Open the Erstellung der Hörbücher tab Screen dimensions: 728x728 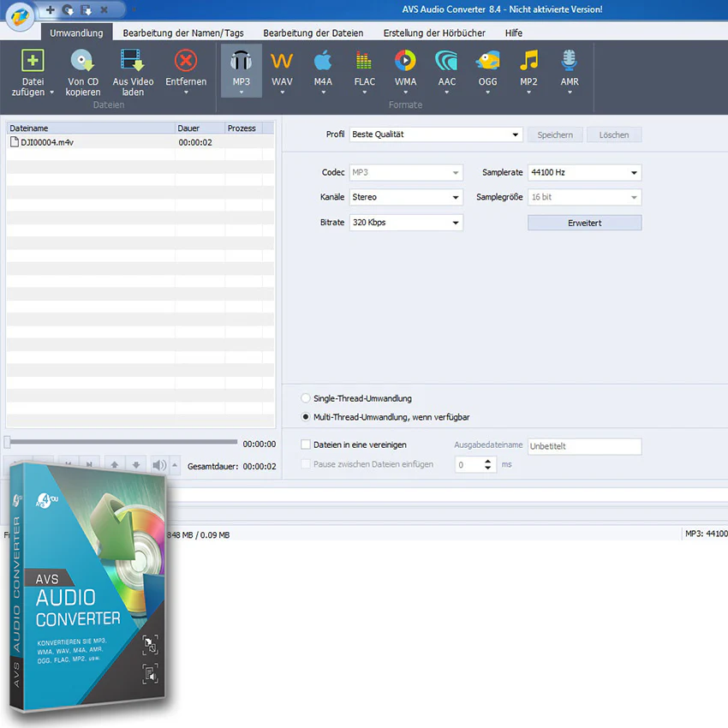tap(434, 33)
